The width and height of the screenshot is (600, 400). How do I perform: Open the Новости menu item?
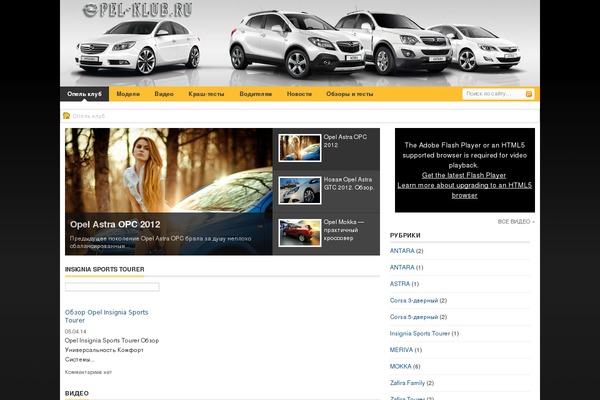(299, 94)
